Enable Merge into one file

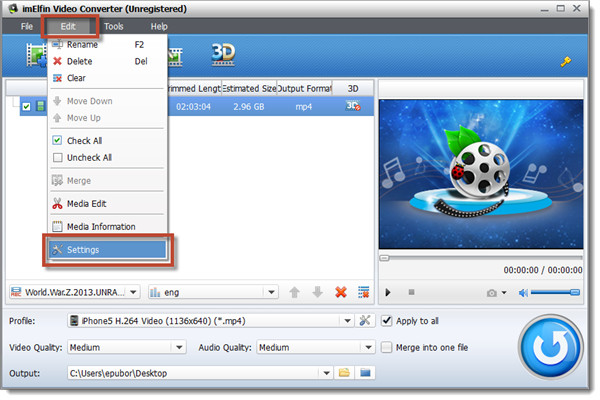click(387, 347)
